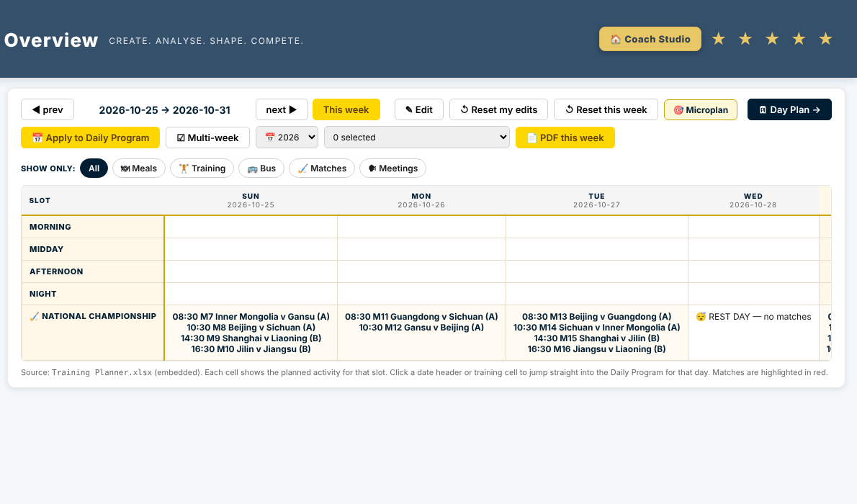Expand the '0 selected' dropdown
This screenshot has width=857, height=504.
coord(416,138)
